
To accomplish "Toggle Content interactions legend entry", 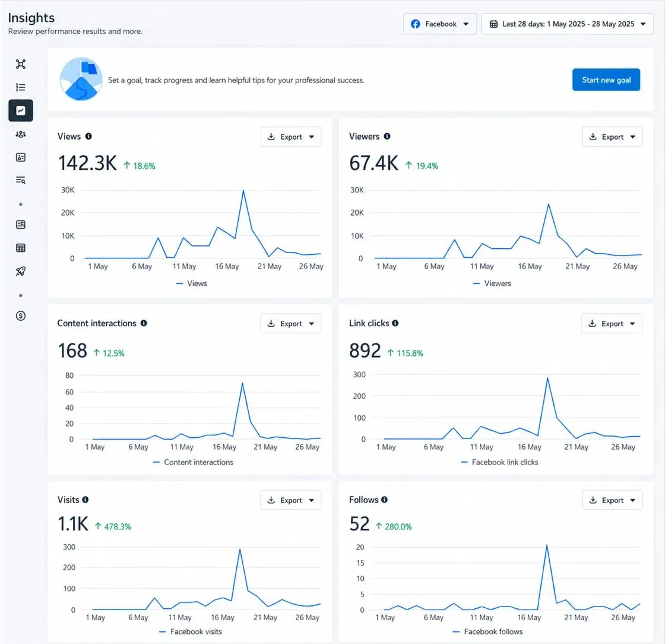I will tap(193, 462).
